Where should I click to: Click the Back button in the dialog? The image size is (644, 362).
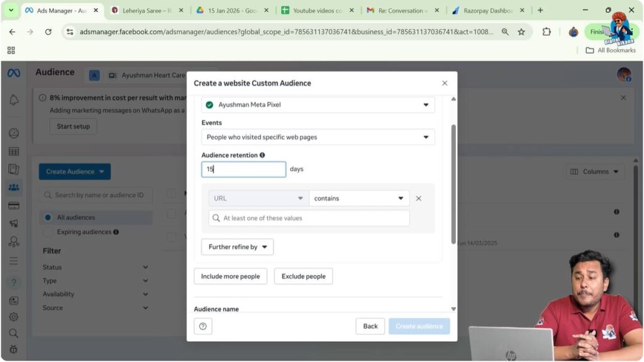coord(370,326)
